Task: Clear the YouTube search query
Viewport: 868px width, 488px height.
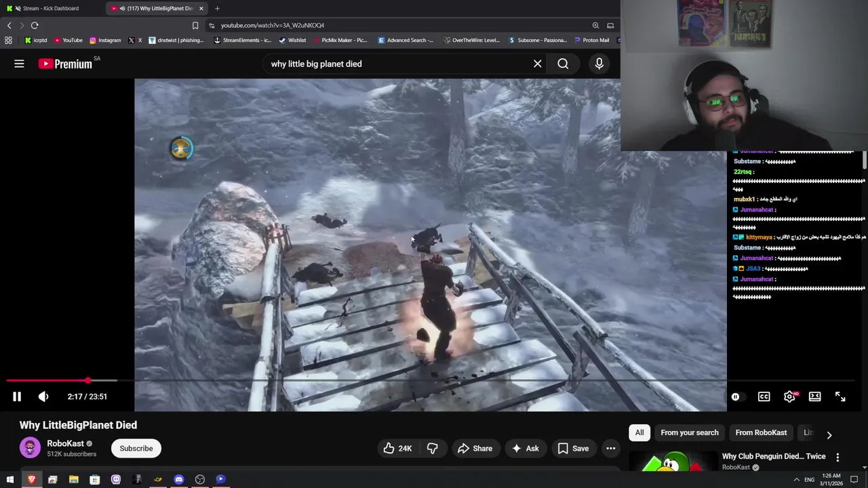Action: tap(537, 64)
